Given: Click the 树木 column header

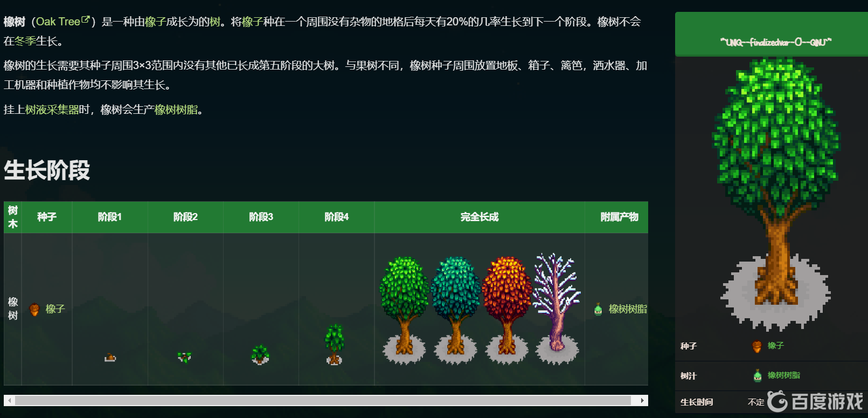Looking at the screenshot, I should click(x=13, y=217).
